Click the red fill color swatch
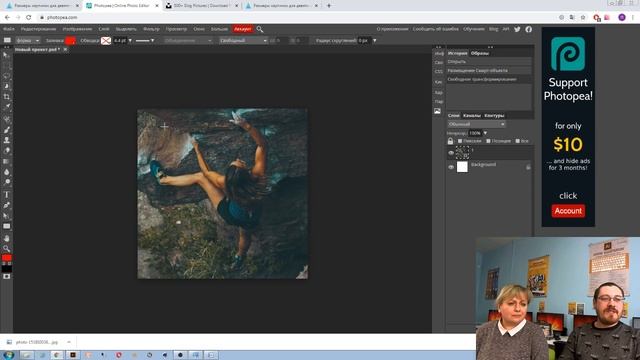This screenshot has width=640, height=360. (70, 40)
